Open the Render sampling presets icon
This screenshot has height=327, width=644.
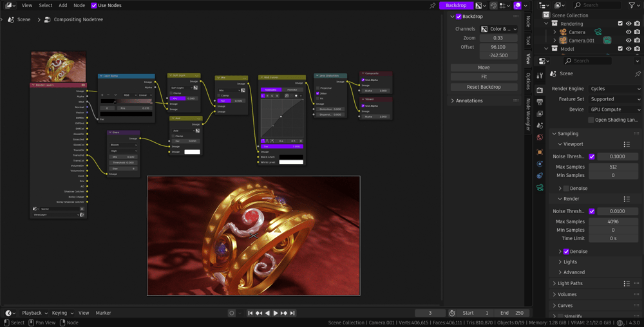click(x=627, y=199)
